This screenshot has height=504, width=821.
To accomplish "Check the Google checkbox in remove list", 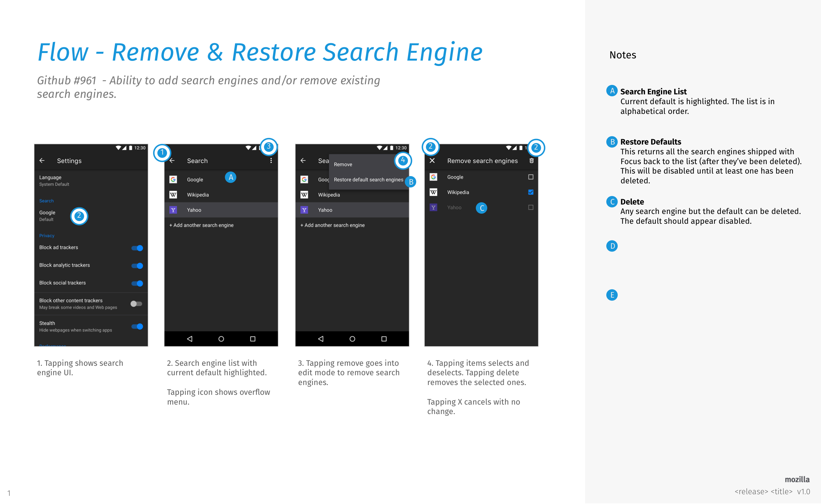I will click(531, 177).
